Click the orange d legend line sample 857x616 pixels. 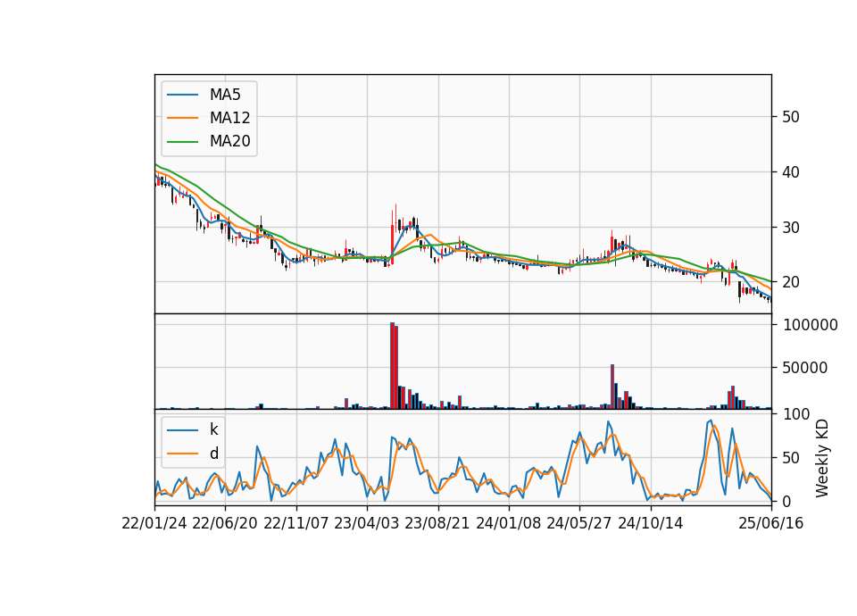click(x=182, y=454)
